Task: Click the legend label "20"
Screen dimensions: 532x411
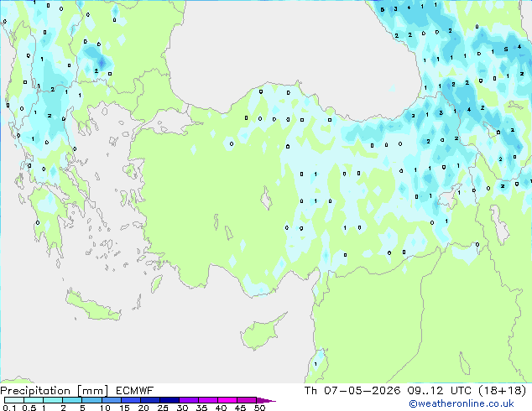Action: (143, 408)
